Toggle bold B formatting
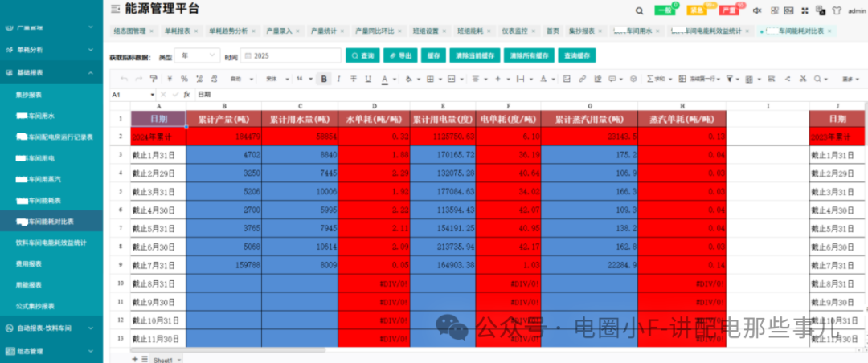 [324, 80]
